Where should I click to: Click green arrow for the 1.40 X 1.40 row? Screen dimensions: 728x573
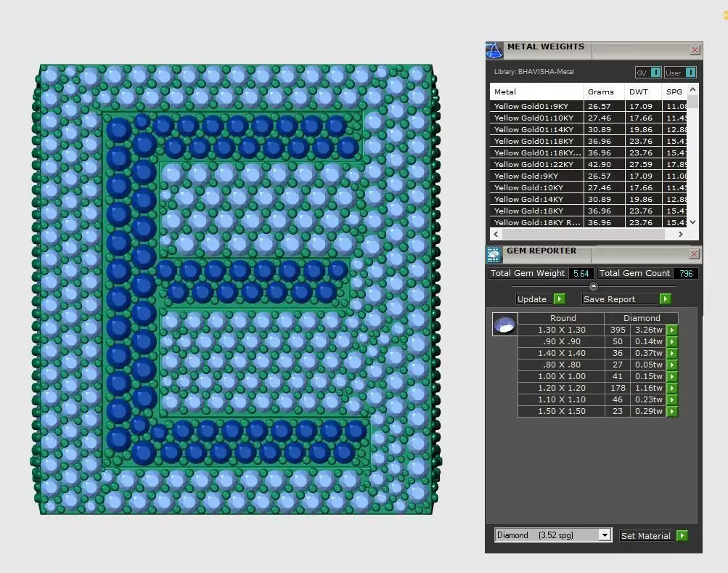click(672, 353)
